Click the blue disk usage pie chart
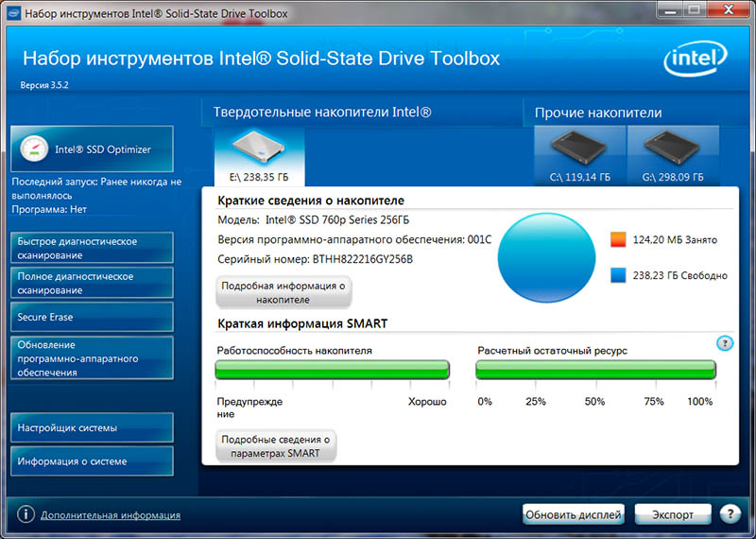 tap(546, 257)
